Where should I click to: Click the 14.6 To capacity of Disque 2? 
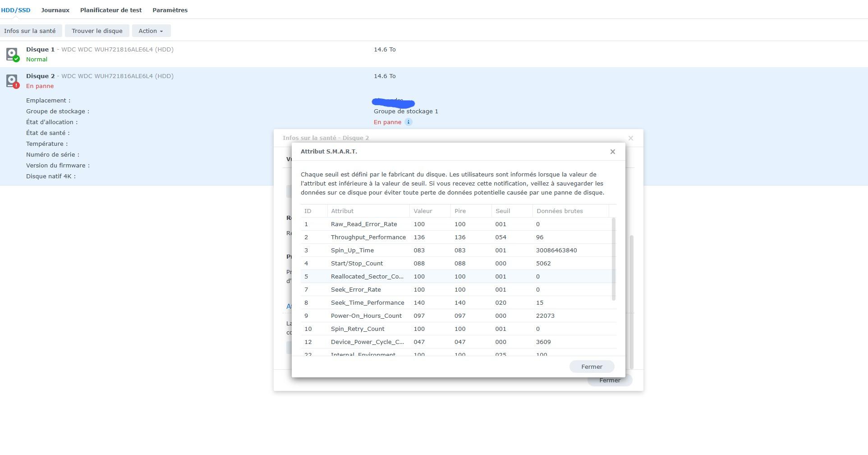(x=385, y=76)
